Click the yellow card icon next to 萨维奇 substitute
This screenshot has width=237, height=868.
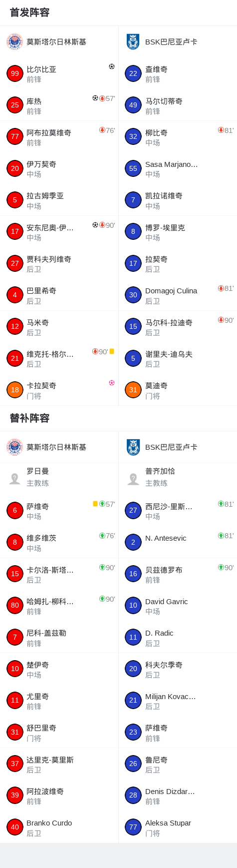tap(95, 504)
